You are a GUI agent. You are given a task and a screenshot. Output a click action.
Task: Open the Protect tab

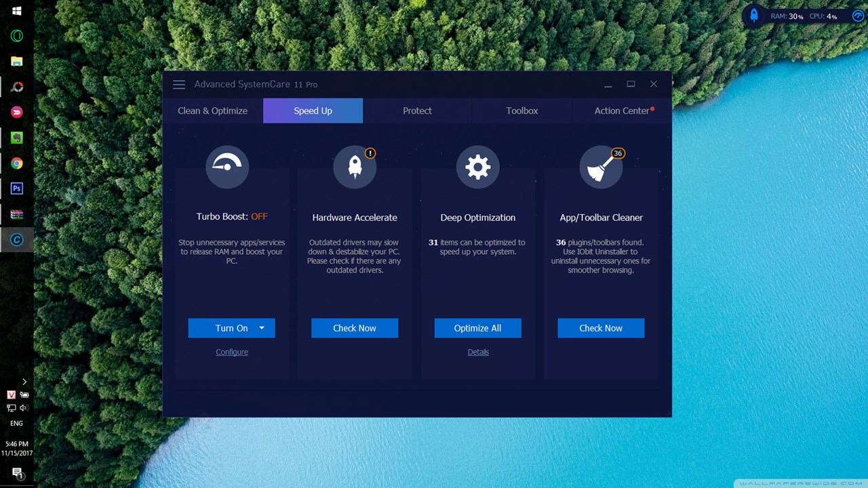[417, 110]
